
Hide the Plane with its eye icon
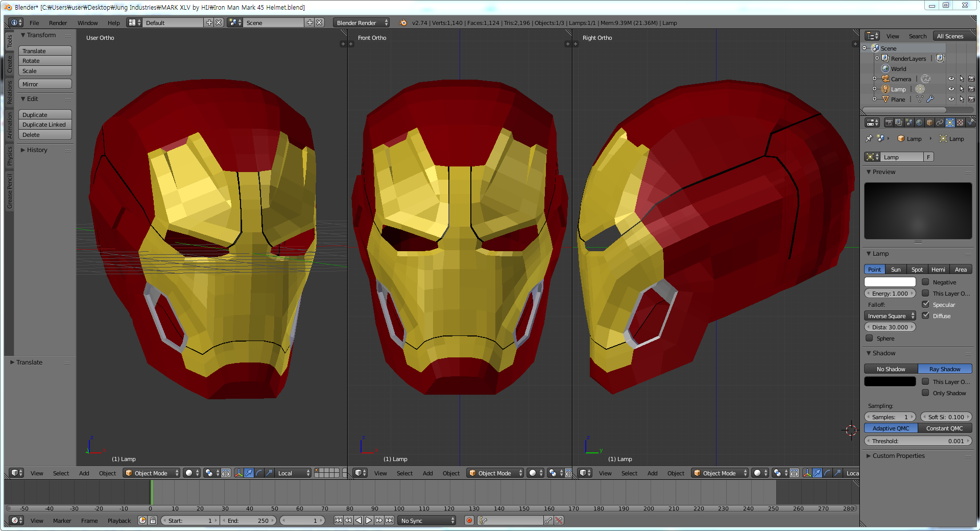coord(951,99)
